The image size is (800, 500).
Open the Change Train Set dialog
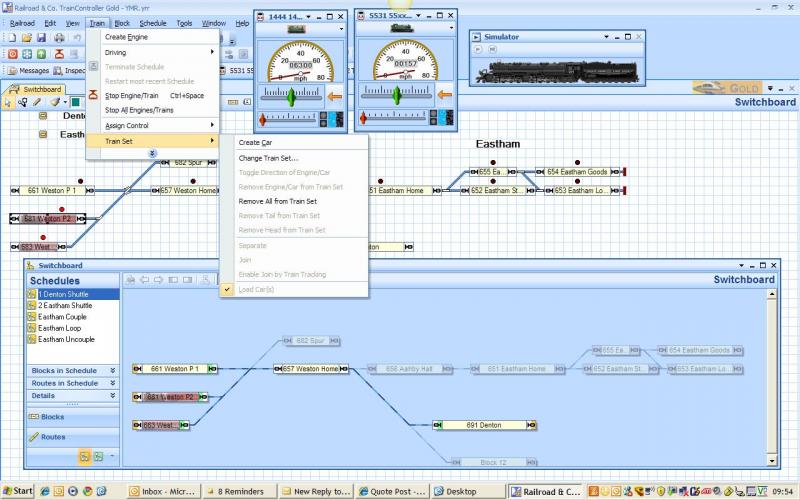pos(268,157)
